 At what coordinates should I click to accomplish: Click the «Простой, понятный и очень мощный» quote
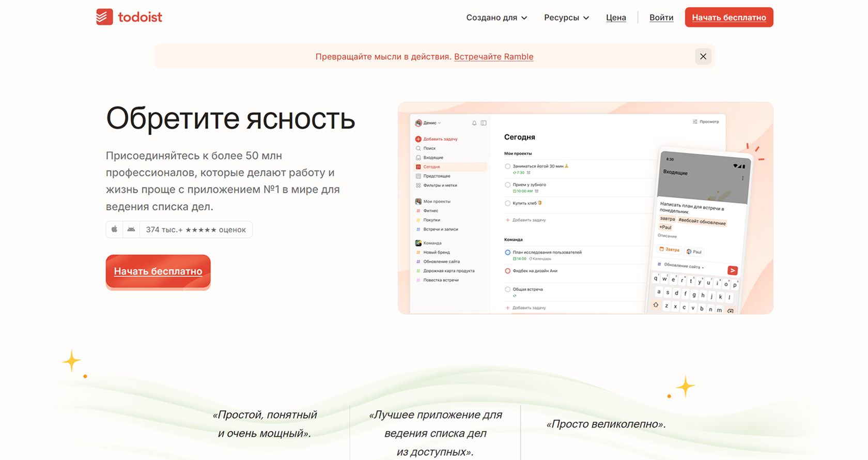pos(265,424)
